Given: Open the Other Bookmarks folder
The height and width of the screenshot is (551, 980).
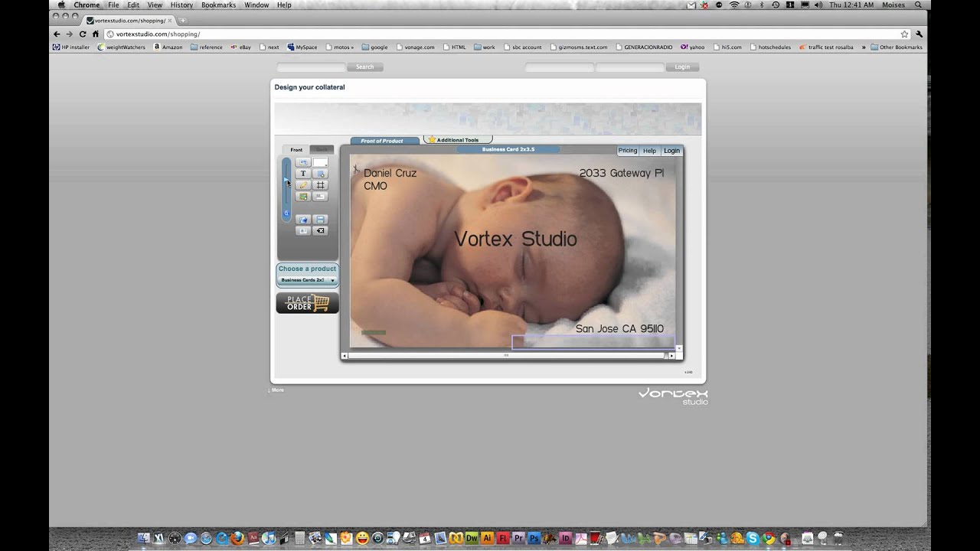Looking at the screenshot, I should pyautogui.click(x=897, y=47).
